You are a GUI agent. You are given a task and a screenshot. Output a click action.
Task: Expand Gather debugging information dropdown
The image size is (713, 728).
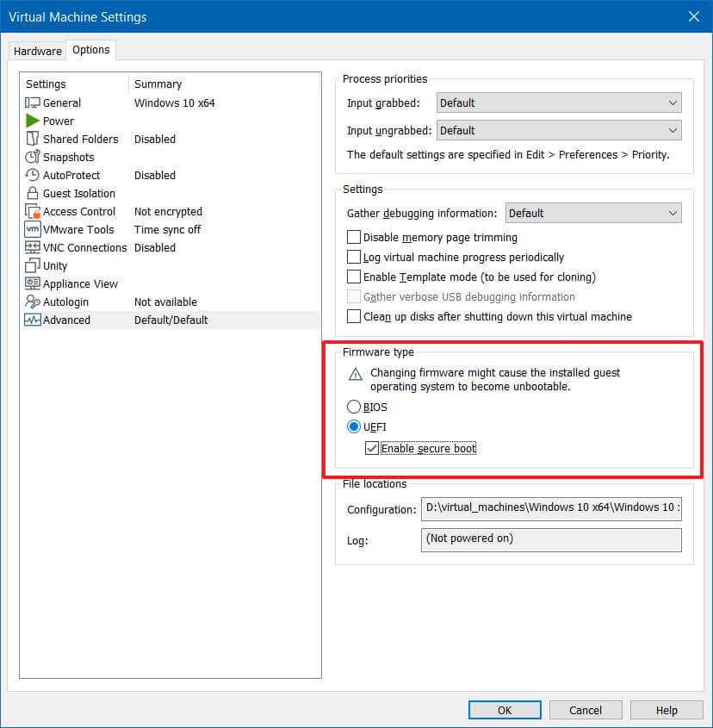click(x=592, y=213)
